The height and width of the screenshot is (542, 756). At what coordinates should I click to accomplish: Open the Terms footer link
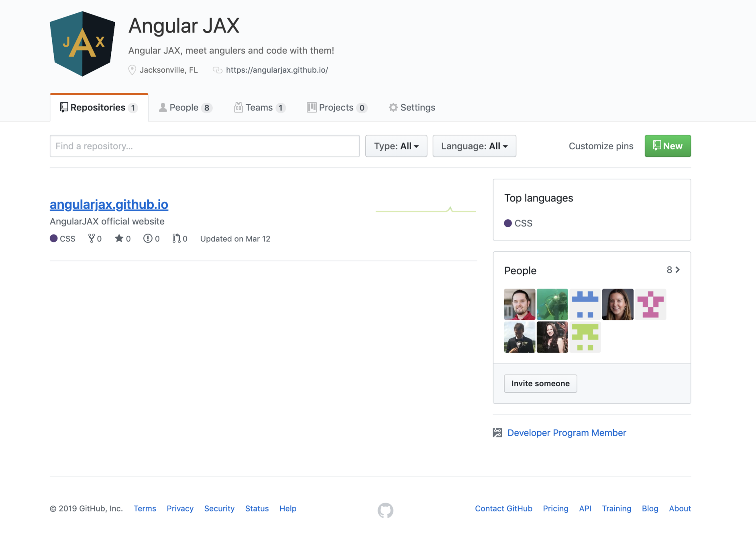click(145, 509)
